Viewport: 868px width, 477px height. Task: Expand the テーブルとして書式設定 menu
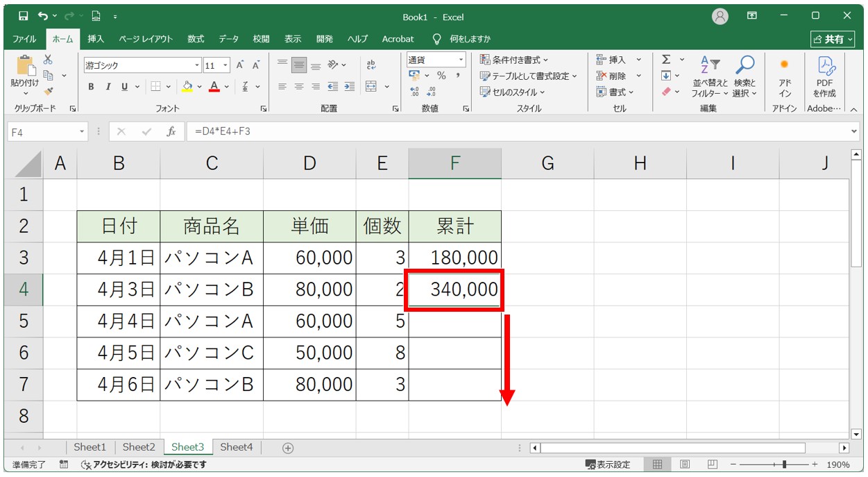(529, 76)
